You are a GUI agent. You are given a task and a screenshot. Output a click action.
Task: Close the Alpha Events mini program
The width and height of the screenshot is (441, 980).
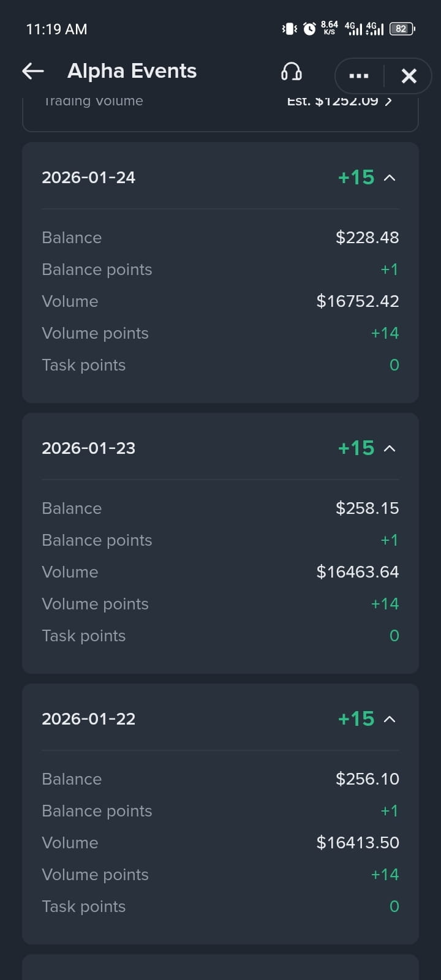click(x=409, y=76)
